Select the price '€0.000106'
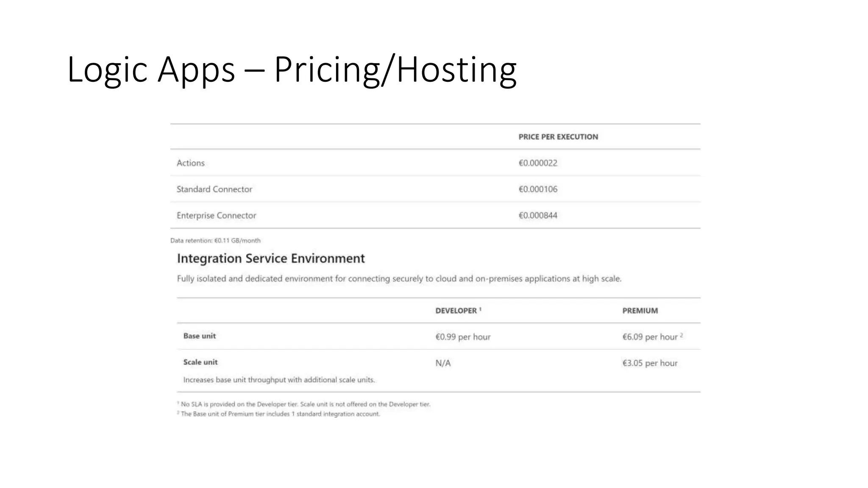The width and height of the screenshot is (868, 488). (538, 189)
